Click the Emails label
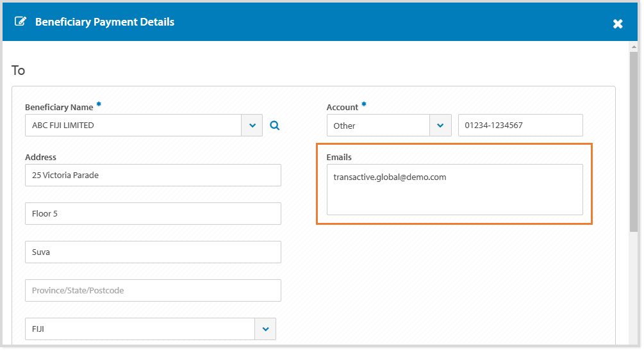Viewport: 644px width, 351px height. pyautogui.click(x=339, y=157)
